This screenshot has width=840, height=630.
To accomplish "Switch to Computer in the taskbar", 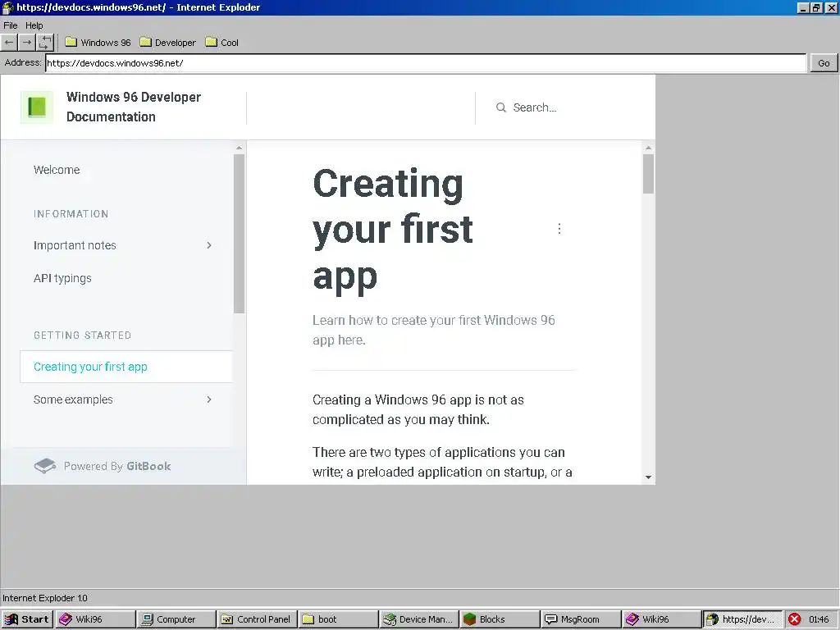I will tap(176, 619).
